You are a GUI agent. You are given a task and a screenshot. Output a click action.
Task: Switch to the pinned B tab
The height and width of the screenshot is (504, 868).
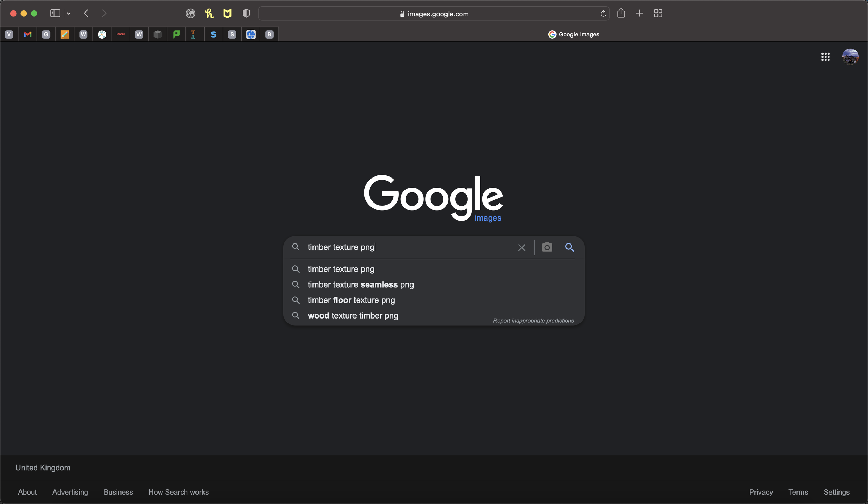click(x=269, y=34)
